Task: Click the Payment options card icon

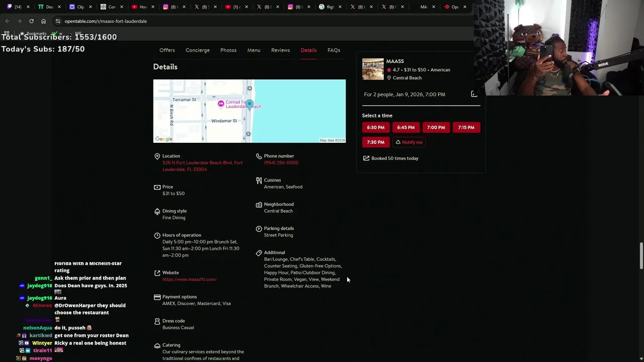Action: click(157, 297)
